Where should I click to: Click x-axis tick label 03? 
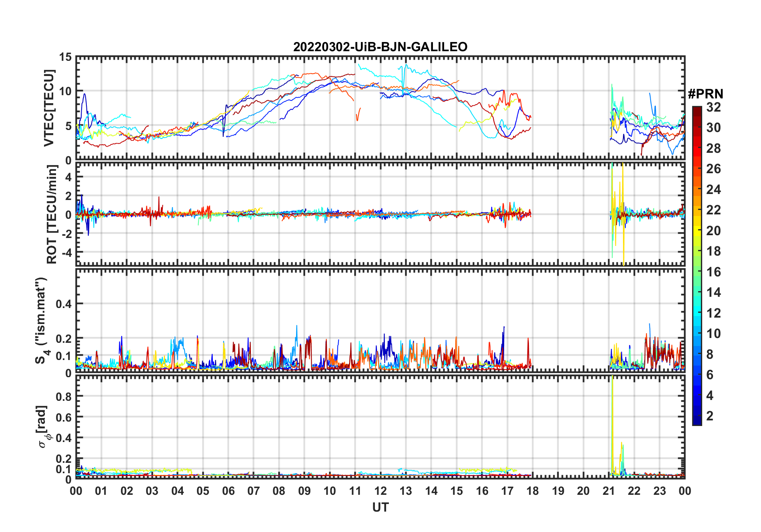coord(152,491)
